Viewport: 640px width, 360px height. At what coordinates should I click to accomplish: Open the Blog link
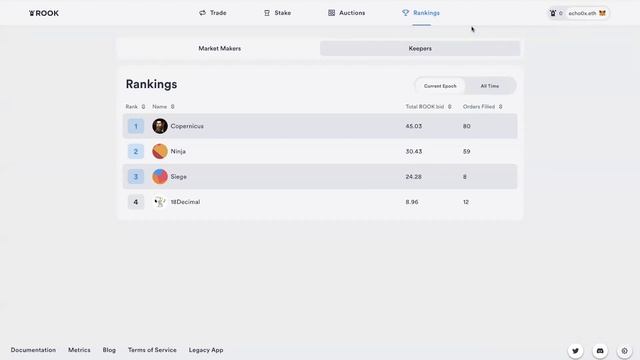click(109, 350)
